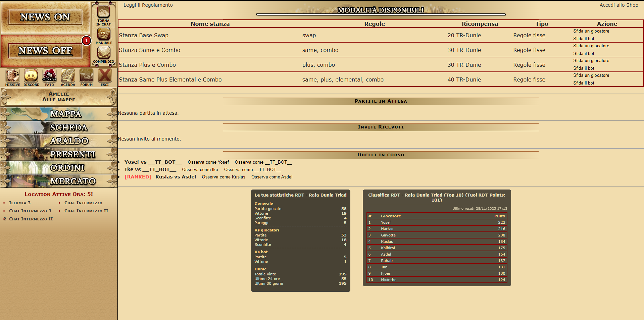Open the Accedi allo Shop link
644x320 pixels.
[x=618, y=5]
